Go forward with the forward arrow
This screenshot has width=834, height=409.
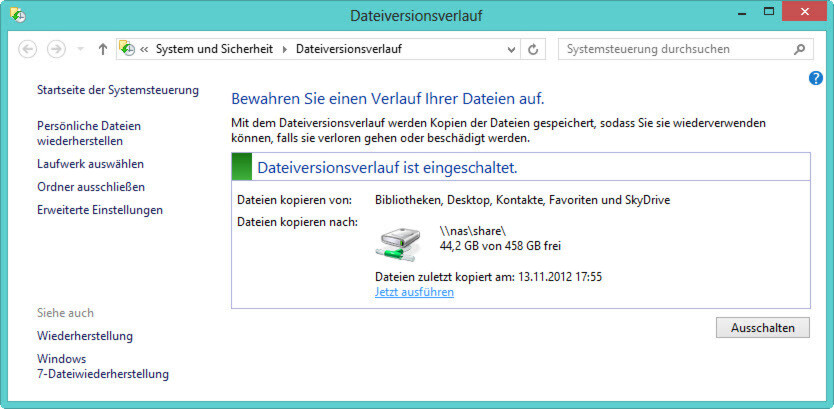56,49
